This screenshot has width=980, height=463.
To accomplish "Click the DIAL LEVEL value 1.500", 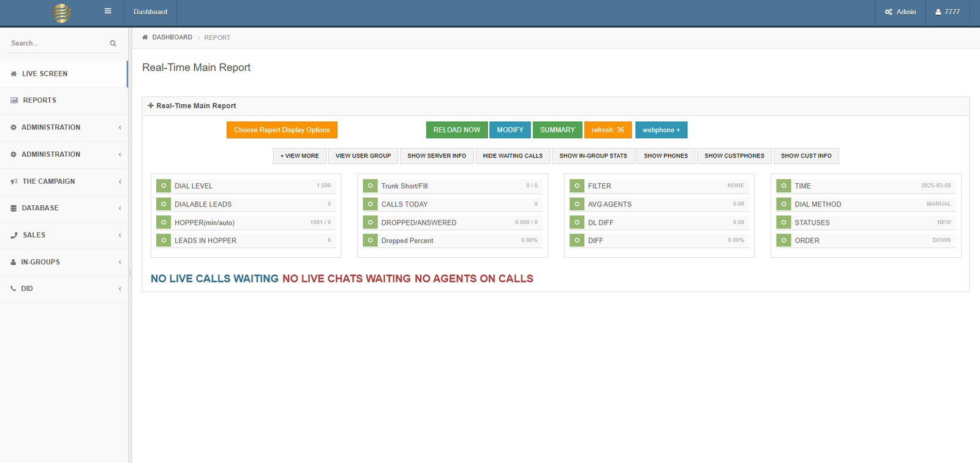I will click(x=323, y=186).
